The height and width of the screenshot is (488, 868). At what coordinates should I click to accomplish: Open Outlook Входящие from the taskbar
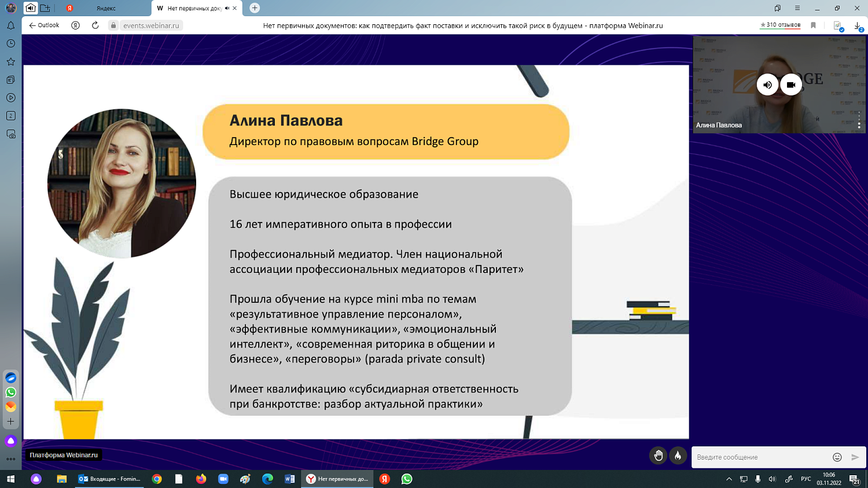[109, 479]
